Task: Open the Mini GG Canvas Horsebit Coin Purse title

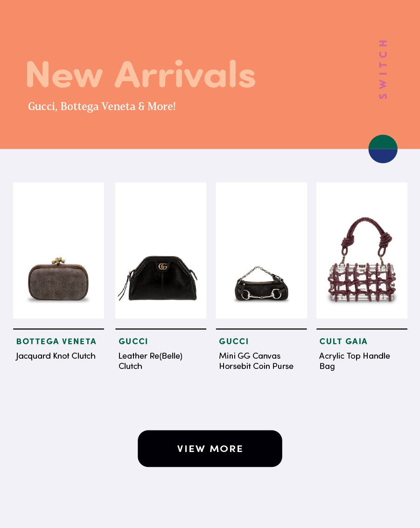Action: [x=256, y=361]
